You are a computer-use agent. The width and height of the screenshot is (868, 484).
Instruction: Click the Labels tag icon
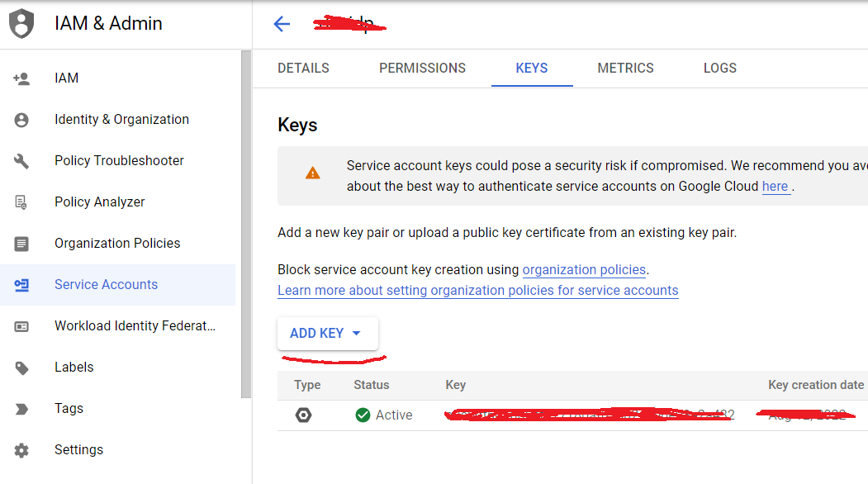(x=21, y=368)
